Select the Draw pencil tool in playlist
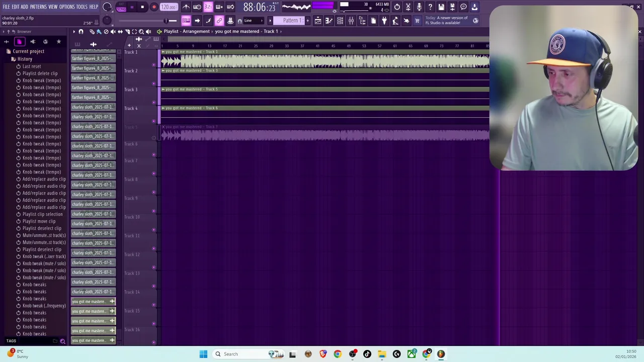 coord(92,31)
